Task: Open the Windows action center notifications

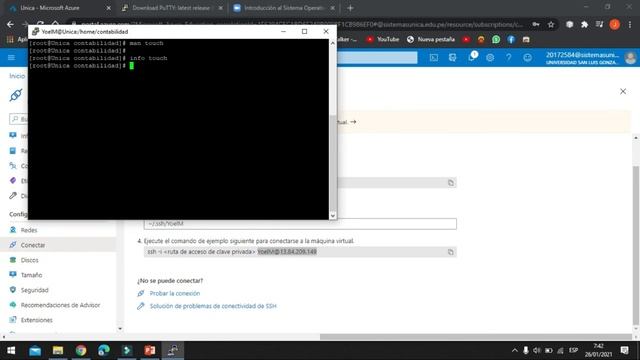Action: (624, 351)
